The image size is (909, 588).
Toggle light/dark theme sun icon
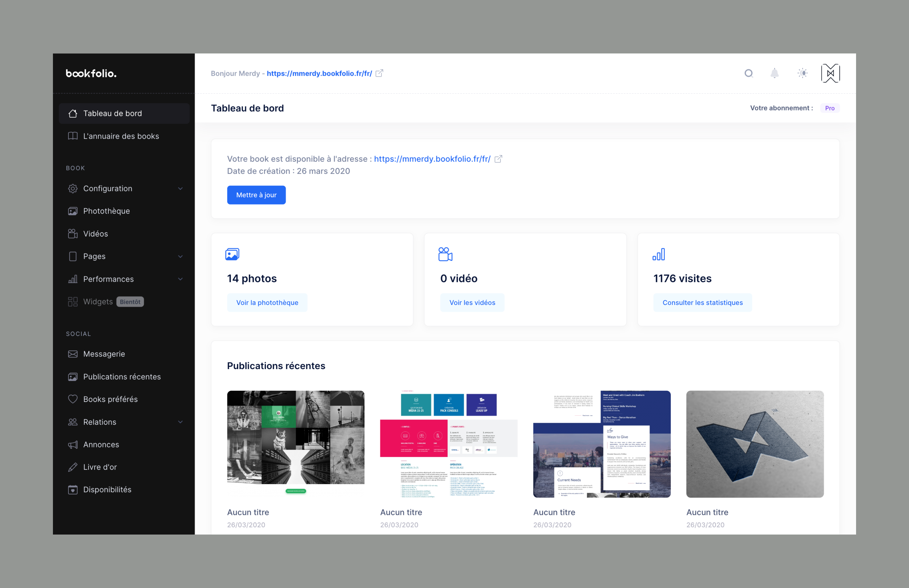tap(802, 73)
